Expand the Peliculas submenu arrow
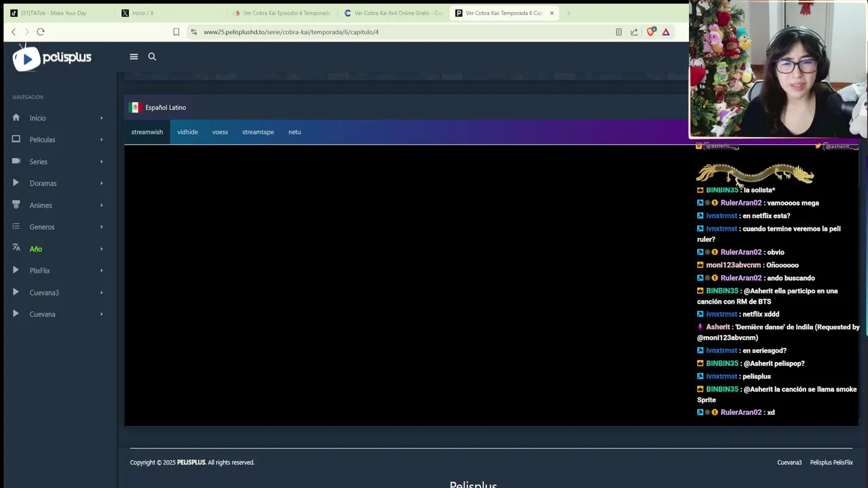The image size is (868, 488). [x=102, y=140]
